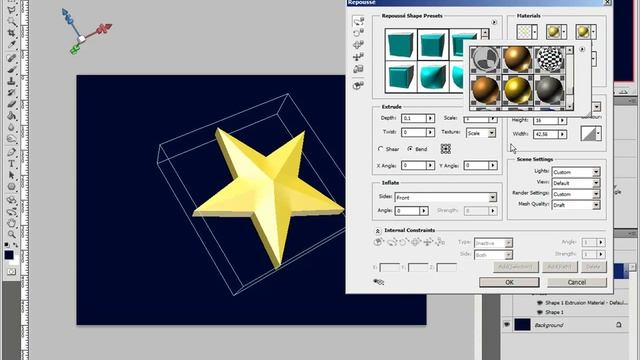
Task: Click the blue Z axis arrow of the 3D axis widget
Action: pos(67,16)
